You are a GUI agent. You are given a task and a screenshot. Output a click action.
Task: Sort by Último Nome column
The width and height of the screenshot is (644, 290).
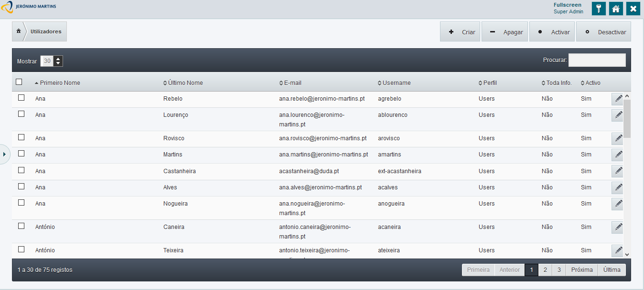pyautogui.click(x=183, y=83)
